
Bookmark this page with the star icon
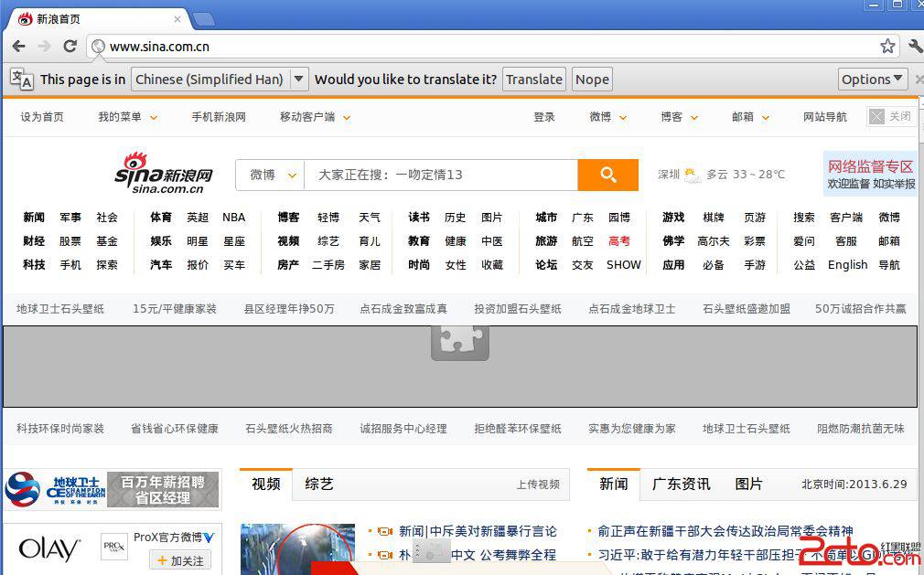coord(887,46)
